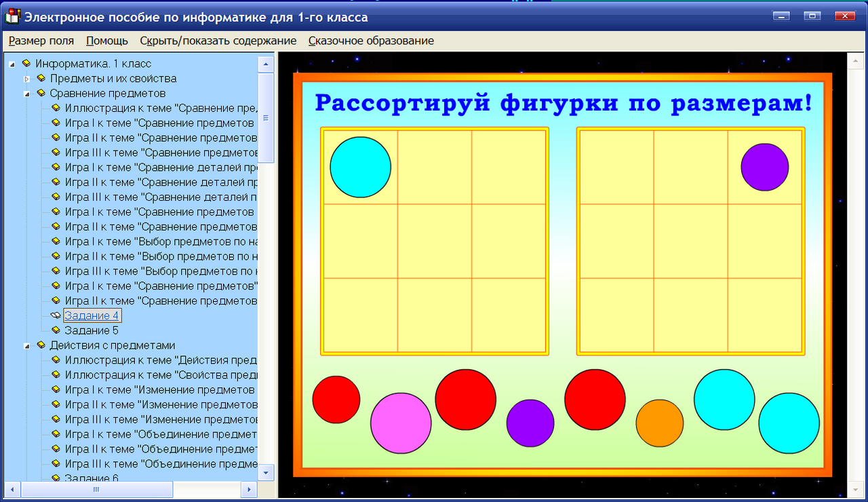
Task: Click the book icon beside "Предметы и их свойства"
Action: 41,78
